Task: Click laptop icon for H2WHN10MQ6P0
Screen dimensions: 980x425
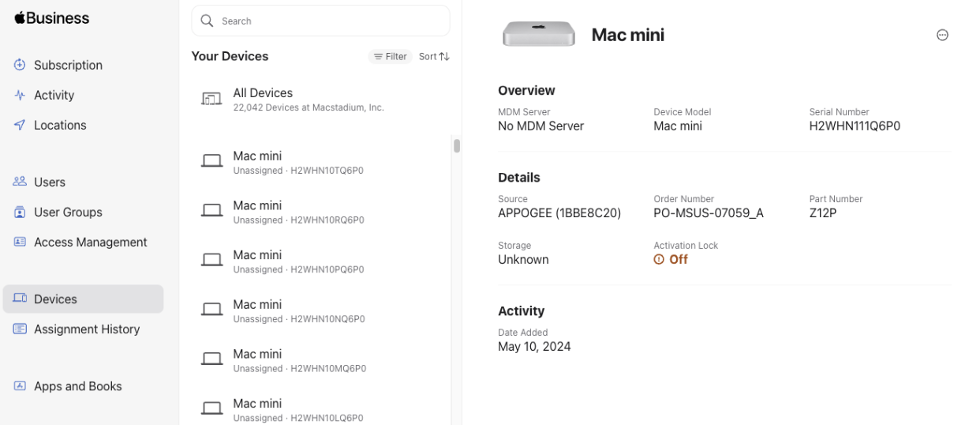Action: pos(211,359)
